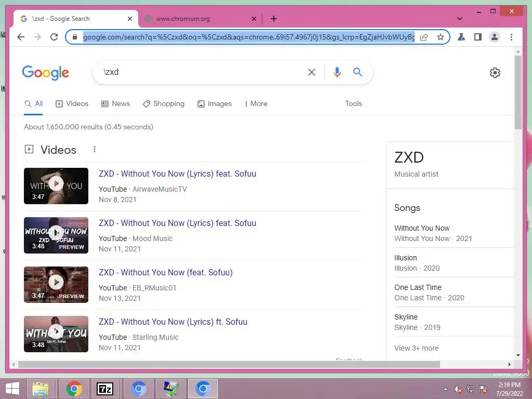Click the scrollbar down arrow
The width and height of the screenshot is (532, 399).
click(x=518, y=355)
